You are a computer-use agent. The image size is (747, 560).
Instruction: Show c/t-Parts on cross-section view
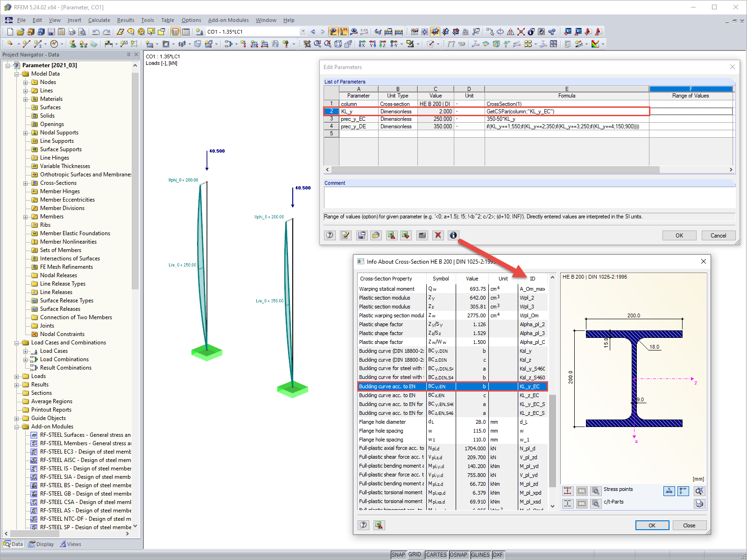click(568, 504)
